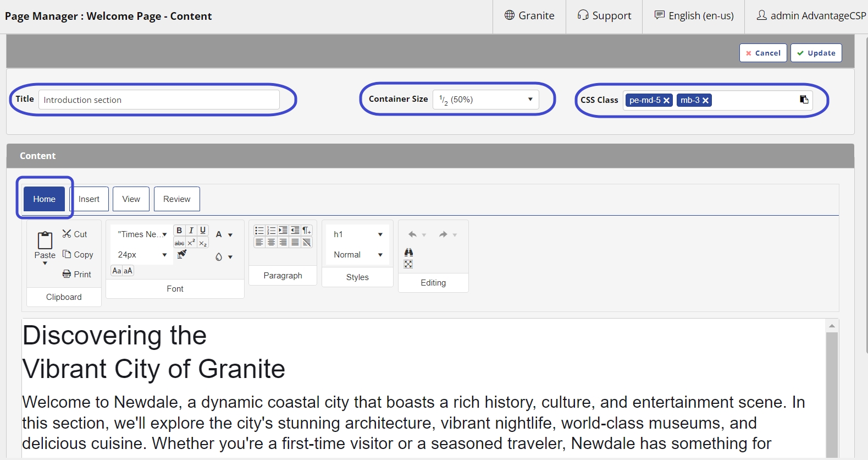Click the paragraph mark formatting icon
868x460 pixels.
click(307, 231)
